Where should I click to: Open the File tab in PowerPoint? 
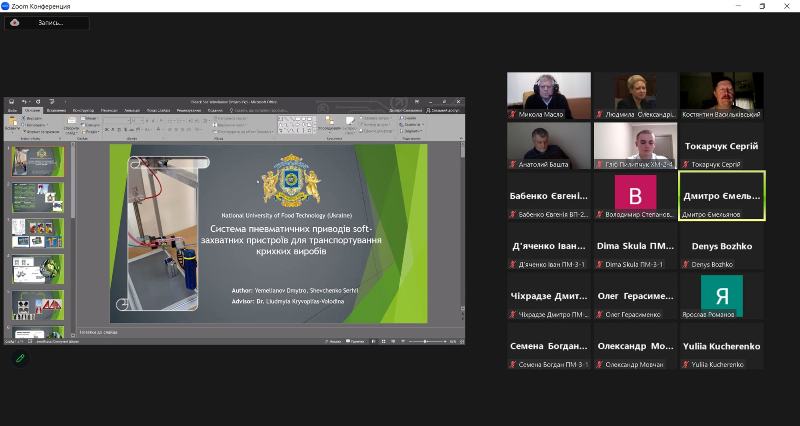(12, 110)
